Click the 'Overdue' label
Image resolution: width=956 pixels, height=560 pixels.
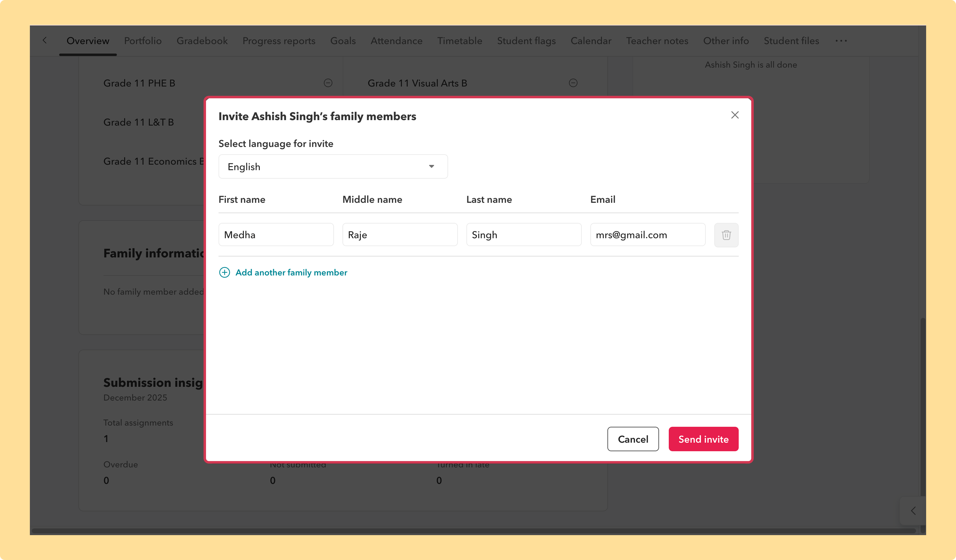pos(121,464)
